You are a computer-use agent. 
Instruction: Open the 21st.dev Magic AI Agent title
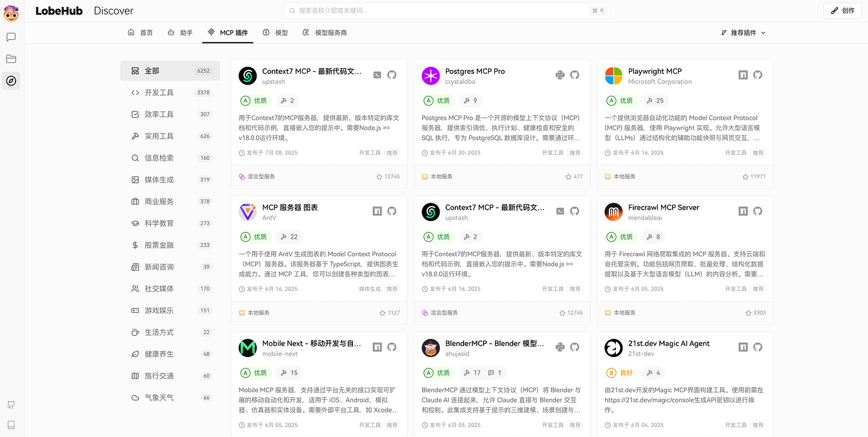[669, 343]
